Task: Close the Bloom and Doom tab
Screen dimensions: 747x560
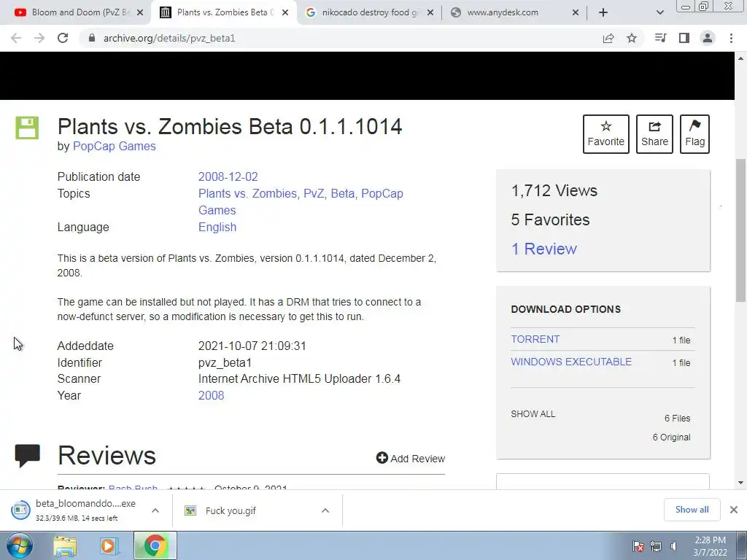Action: click(x=140, y=13)
